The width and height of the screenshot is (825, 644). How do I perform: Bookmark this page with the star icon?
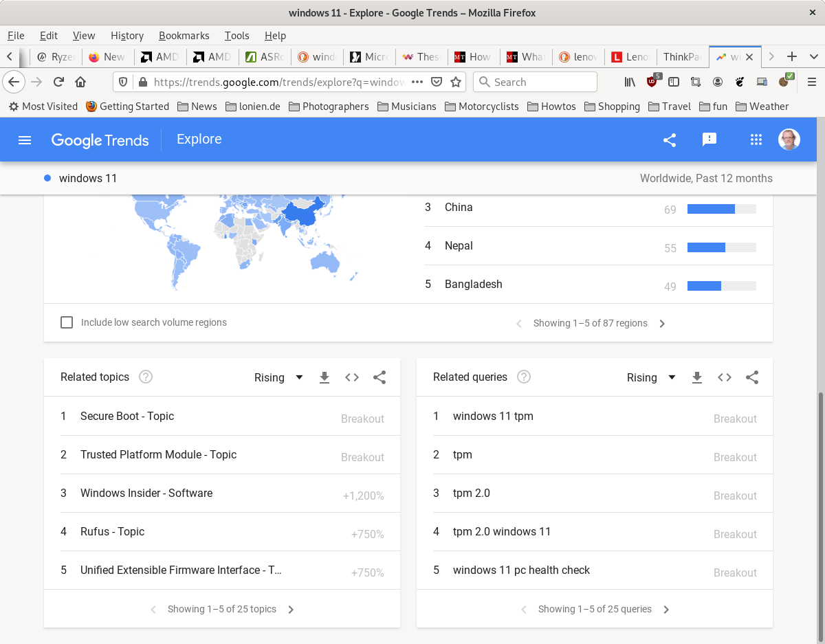pyautogui.click(x=455, y=82)
